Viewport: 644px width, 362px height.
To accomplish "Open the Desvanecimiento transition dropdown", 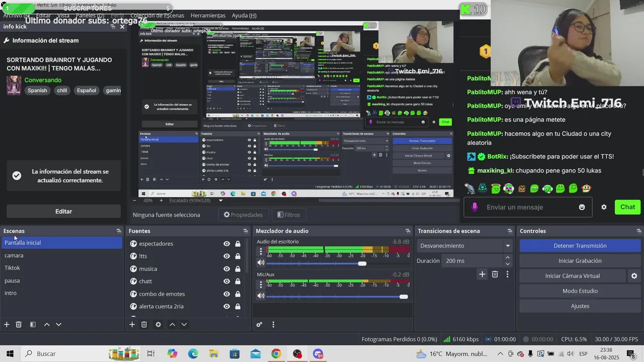I will [464, 246].
